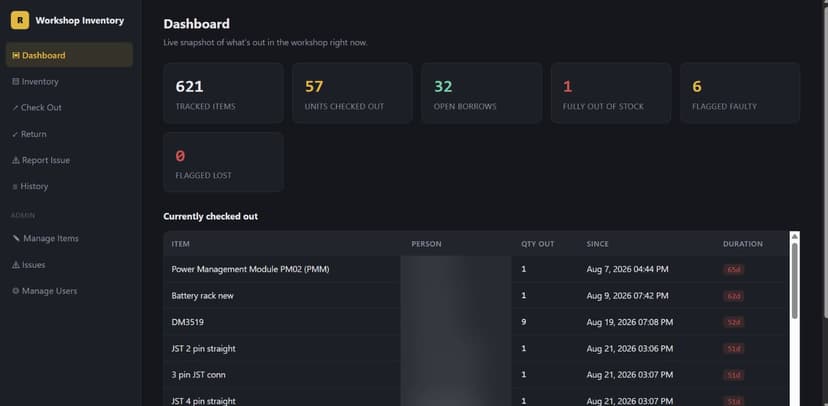Click the Workshop Inventory title
This screenshot has width=828, height=406.
[x=80, y=21]
